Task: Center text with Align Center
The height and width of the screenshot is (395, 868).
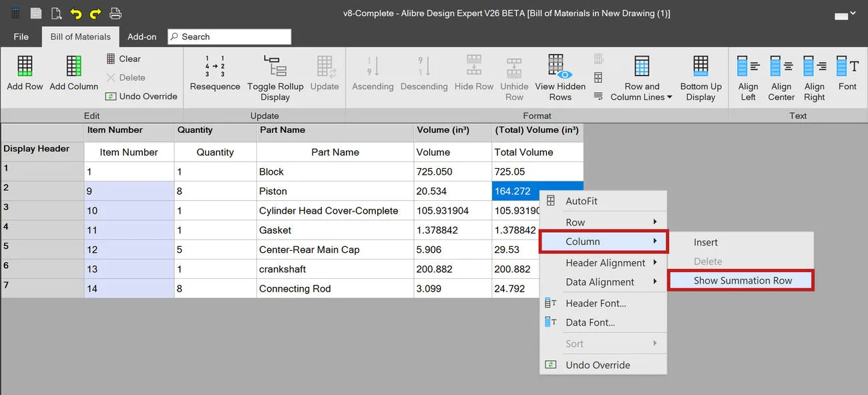Action: 781,78
